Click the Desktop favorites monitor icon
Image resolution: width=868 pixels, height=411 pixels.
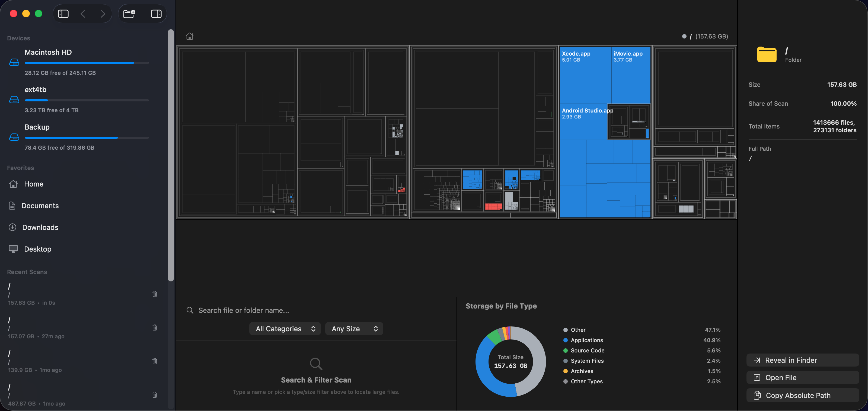(x=13, y=249)
